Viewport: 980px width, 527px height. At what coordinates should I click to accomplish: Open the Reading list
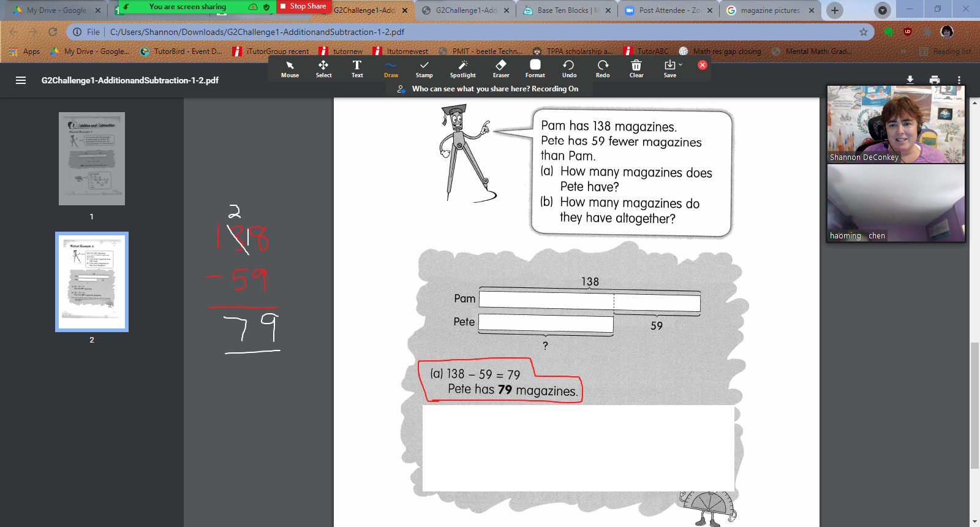pyautogui.click(x=945, y=51)
